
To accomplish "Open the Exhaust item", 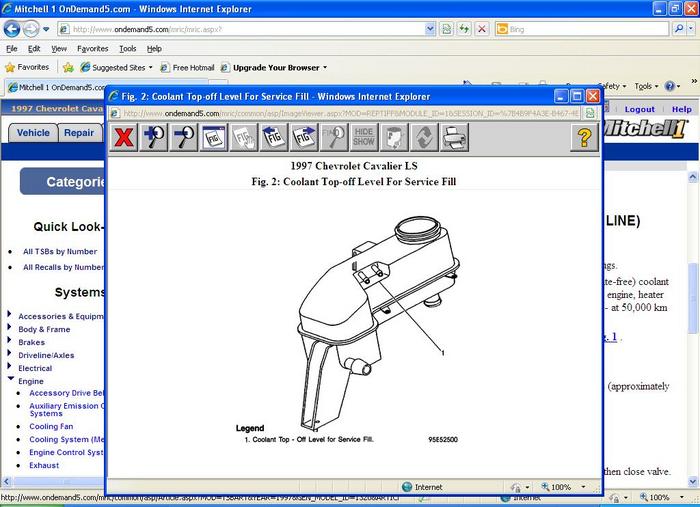I will 44,465.
